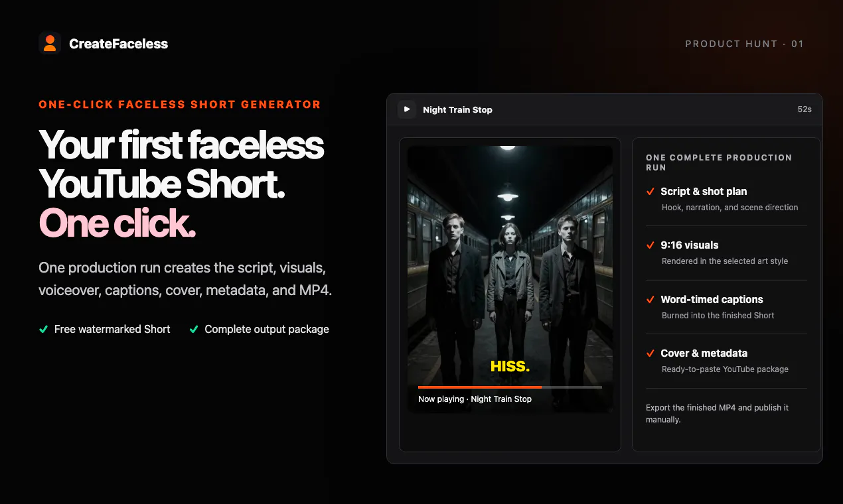Click the Free watermarked Short text
The image size is (843, 504).
(x=112, y=329)
